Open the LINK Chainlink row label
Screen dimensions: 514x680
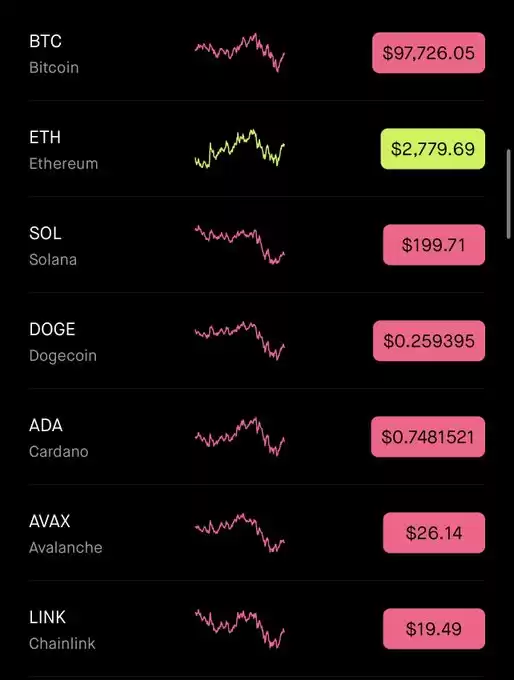pyautogui.click(x=62, y=630)
